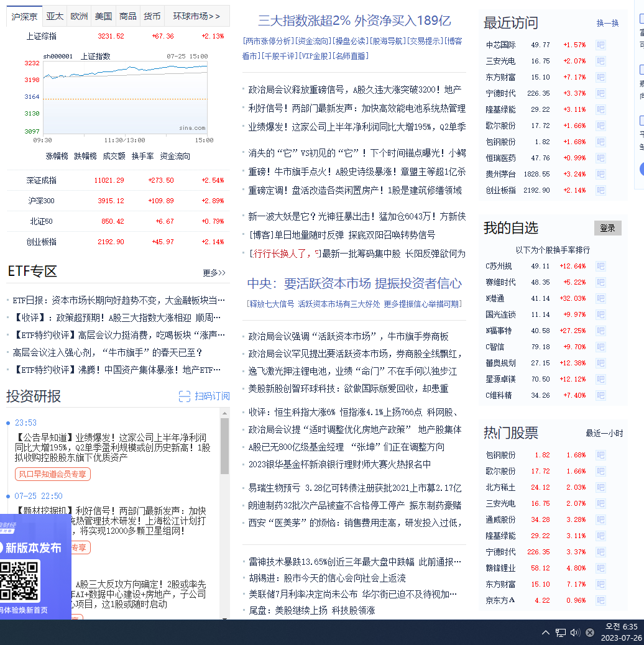Click the volume speaker icon in the taskbar
The image size is (644, 645).
(x=575, y=632)
